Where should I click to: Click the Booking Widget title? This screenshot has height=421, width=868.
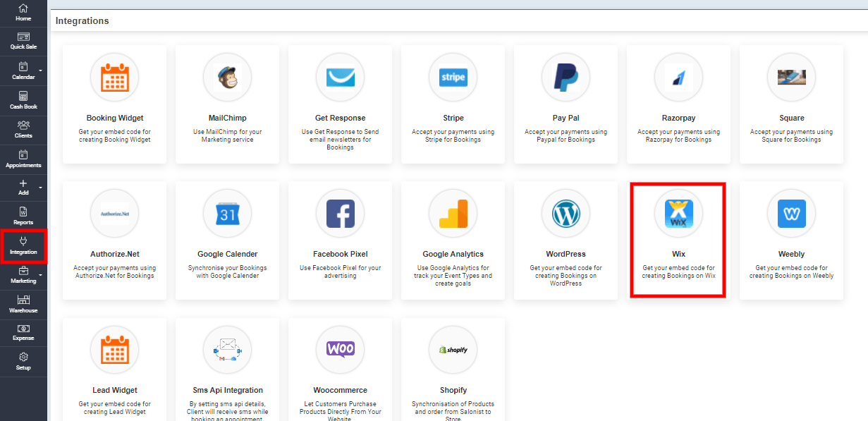(x=115, y=118)
